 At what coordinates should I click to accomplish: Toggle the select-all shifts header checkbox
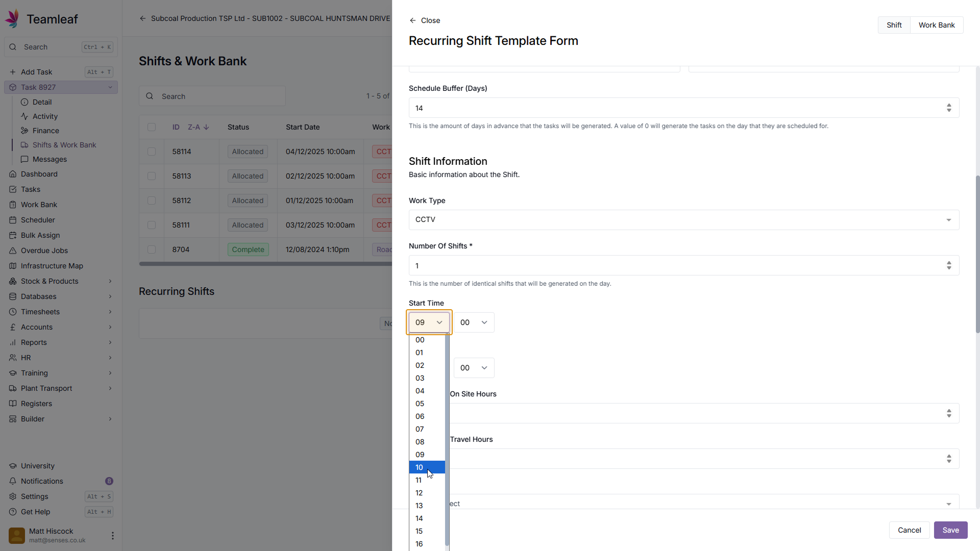152,127
